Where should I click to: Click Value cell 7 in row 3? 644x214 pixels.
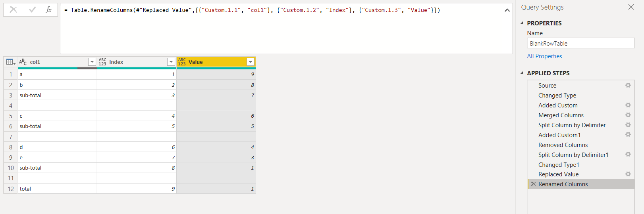pos(216,95)
